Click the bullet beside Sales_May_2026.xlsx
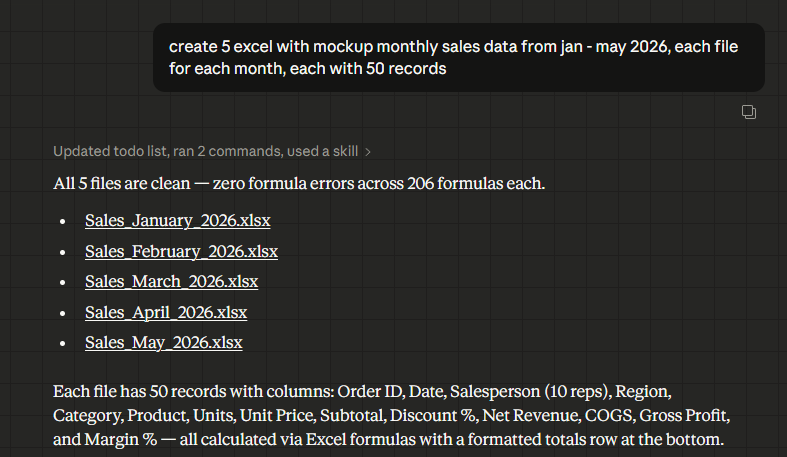The image size is (787, 457). pyautogui.click(x=63, y=343)
